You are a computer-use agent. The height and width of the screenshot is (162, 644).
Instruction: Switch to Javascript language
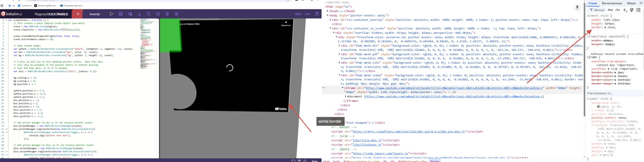(x=95, y=14)
